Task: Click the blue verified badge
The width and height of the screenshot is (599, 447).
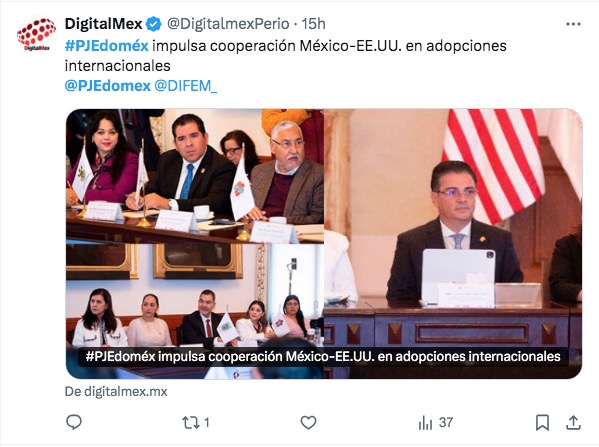Action: point(154,24)
